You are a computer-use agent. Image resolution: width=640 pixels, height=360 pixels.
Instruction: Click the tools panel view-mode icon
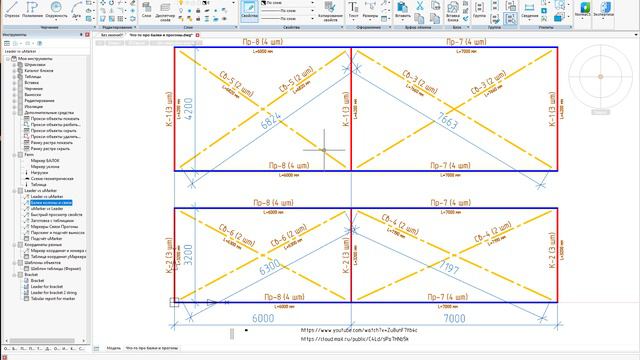pos(7,43)
